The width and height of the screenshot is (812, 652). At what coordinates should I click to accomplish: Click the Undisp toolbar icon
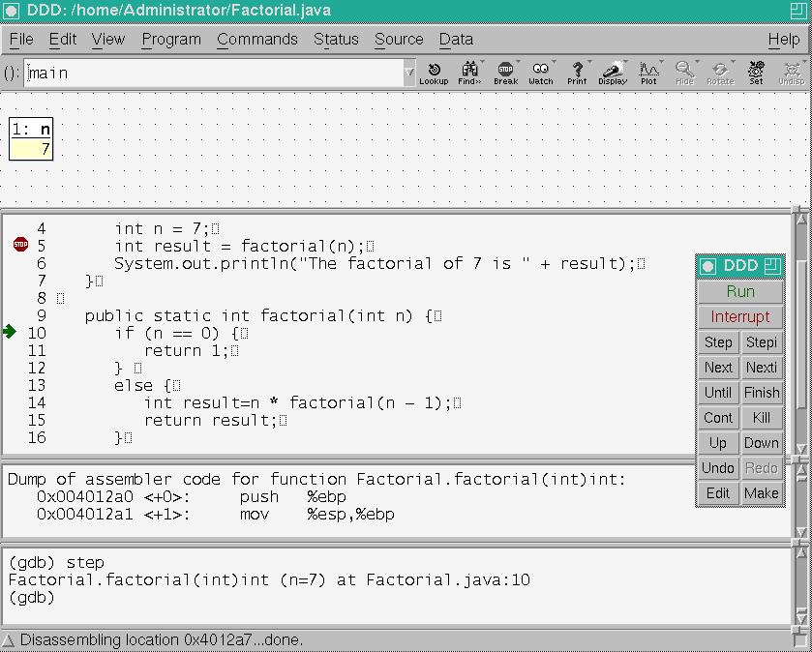(x=792, y=74)
